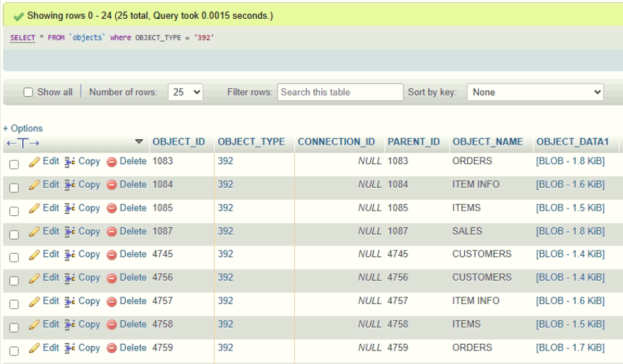Click the column options down-arrow triangle

point(139,142)
